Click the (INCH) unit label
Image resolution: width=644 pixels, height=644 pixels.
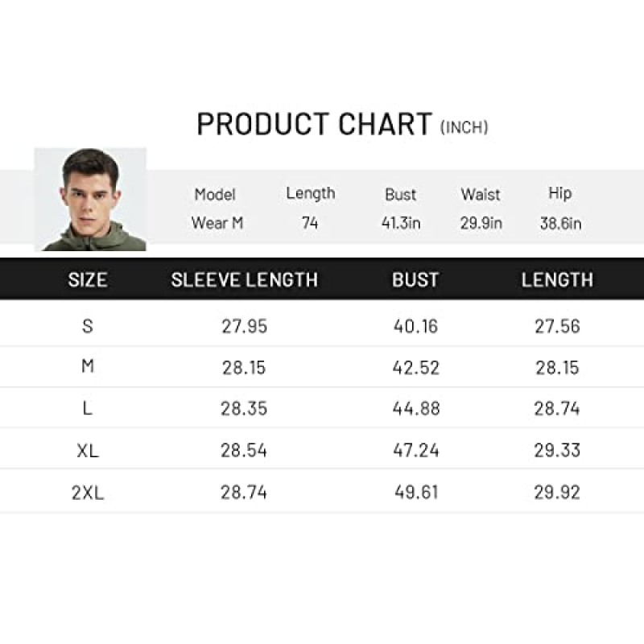[464, 127]
